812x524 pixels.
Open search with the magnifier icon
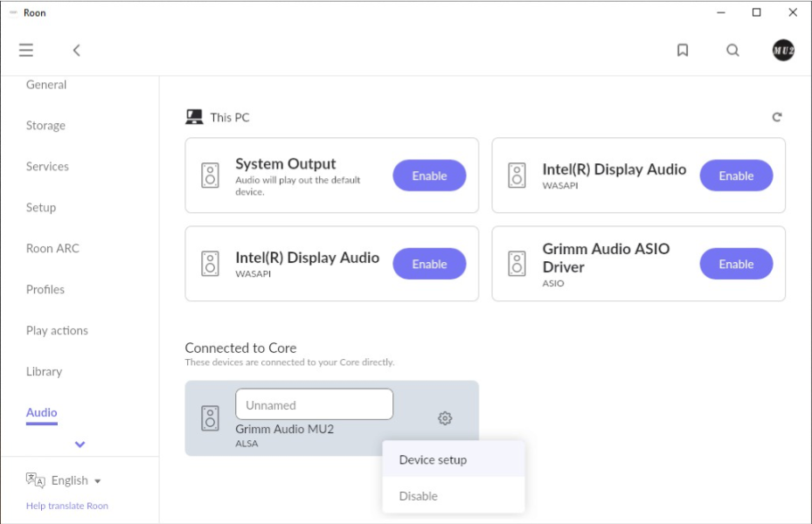(x=732, y=50)
